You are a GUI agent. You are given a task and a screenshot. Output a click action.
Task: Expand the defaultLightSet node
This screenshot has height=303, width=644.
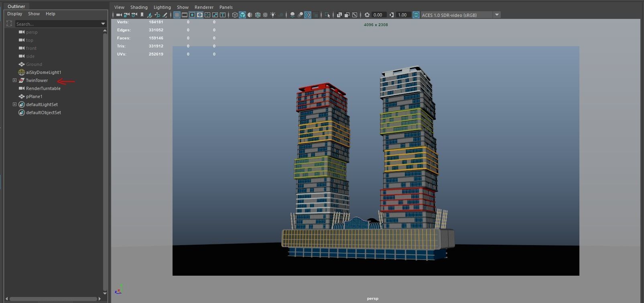click(15, 104)
